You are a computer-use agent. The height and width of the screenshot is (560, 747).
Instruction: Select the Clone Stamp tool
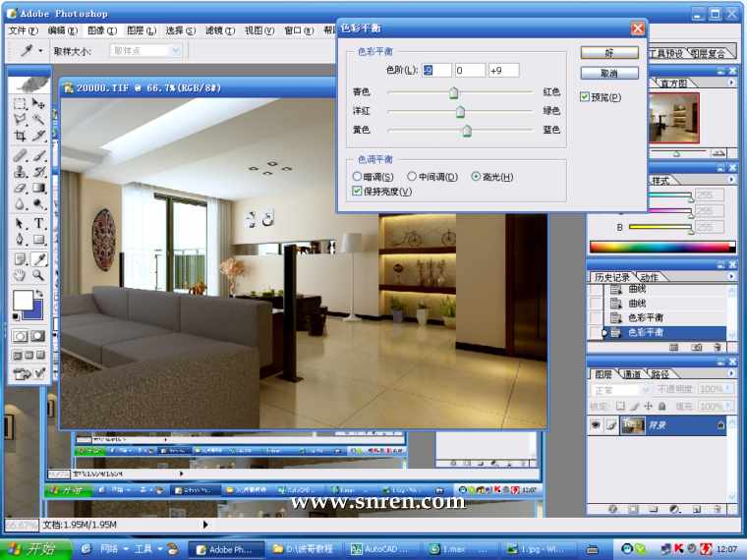point(20,171)
